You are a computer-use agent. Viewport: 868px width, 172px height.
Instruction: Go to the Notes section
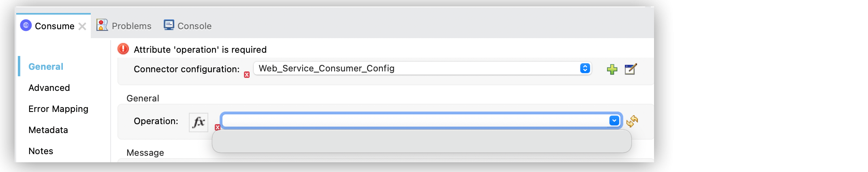(41, 151)
